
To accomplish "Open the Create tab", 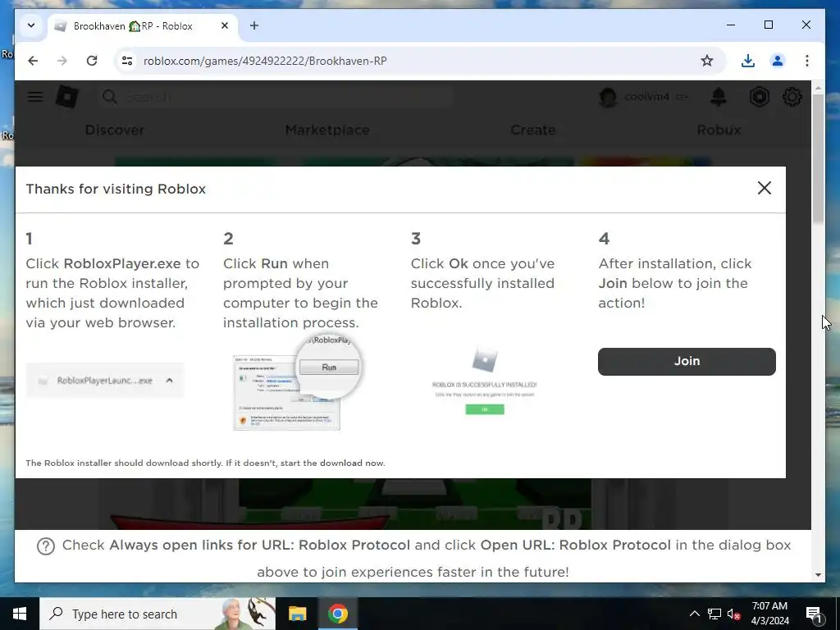I will coord(532,130).
